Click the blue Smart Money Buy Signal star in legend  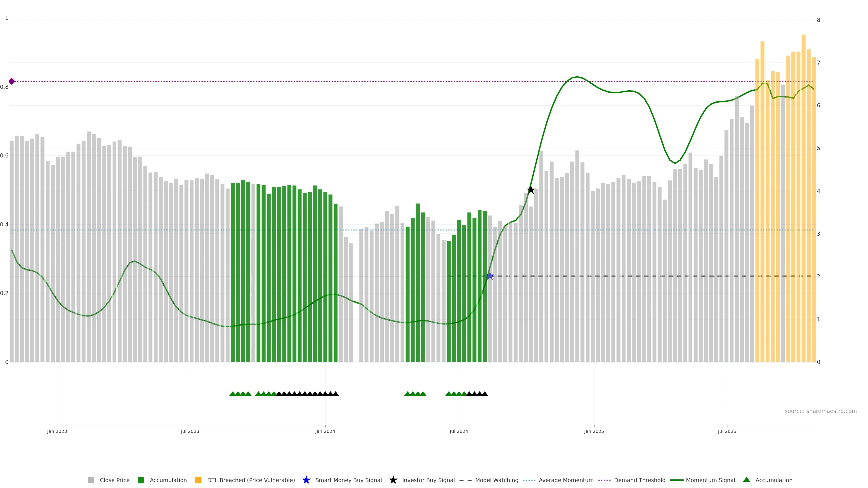(306, 480)
